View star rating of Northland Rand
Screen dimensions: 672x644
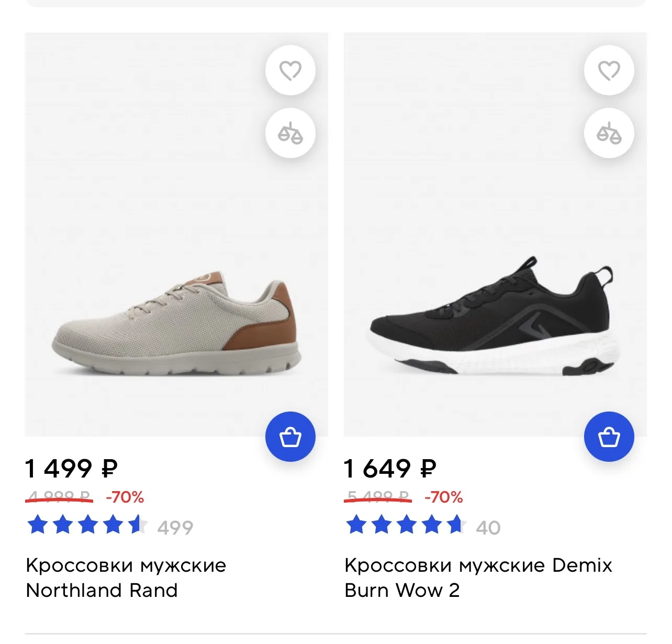click(x=87, y=525)
